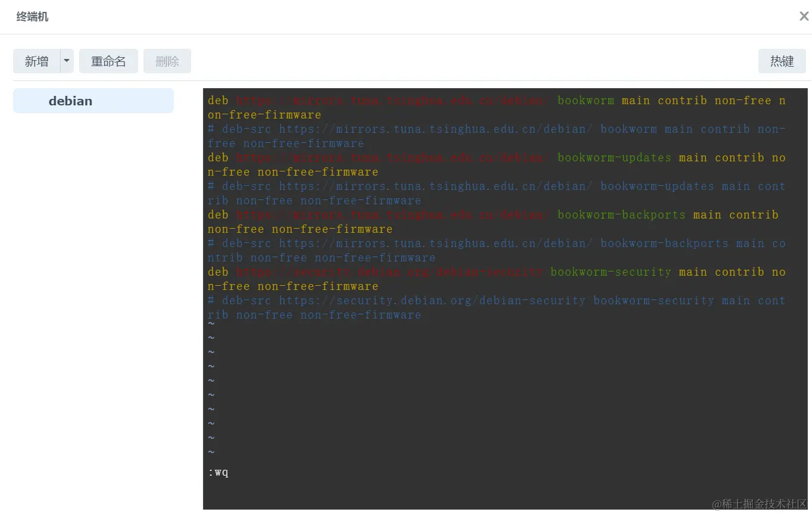Click the 稀土掘金技术社区 watermark

click(x=758, y=503)
